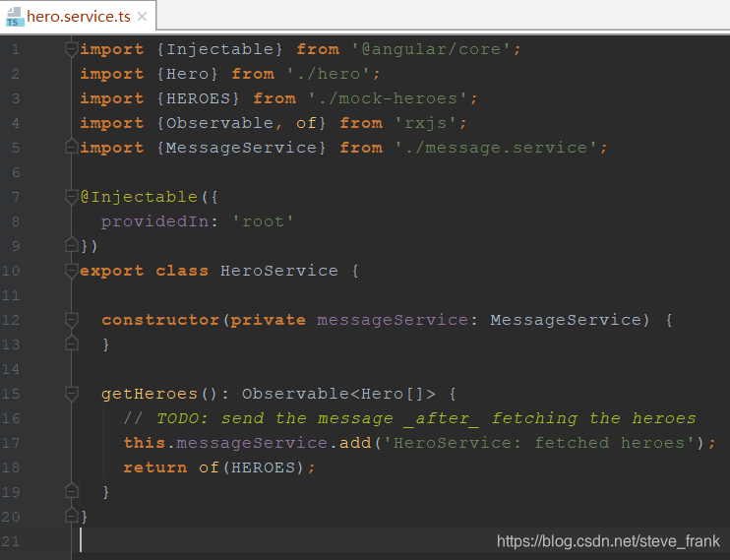Collapse the import block fold marker on line 1

[71, 49]
